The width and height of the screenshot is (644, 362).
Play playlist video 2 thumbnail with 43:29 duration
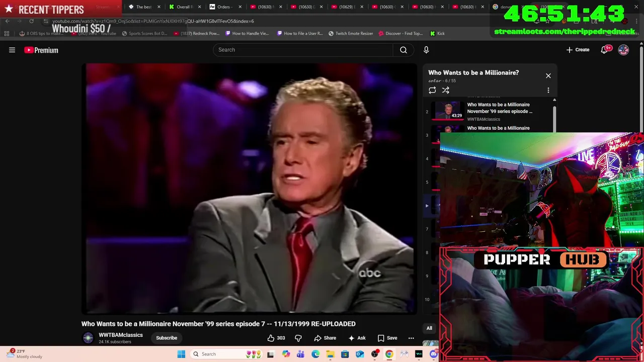coord(448,111)
